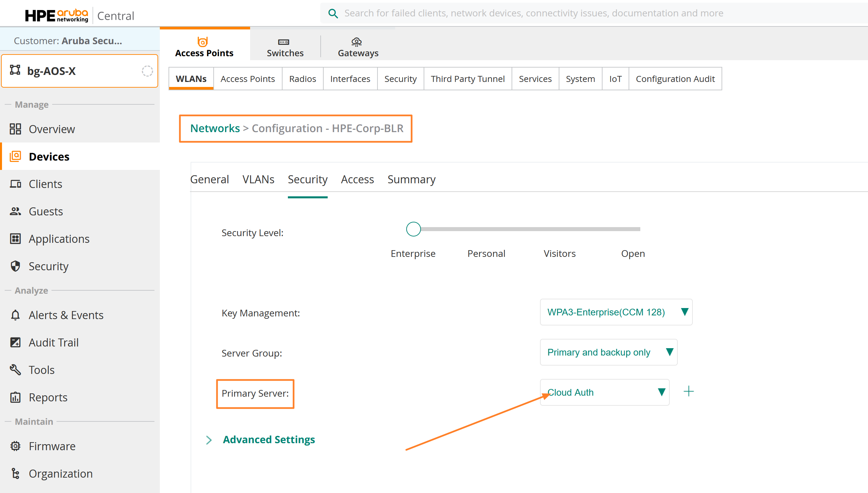Image resolution: width=868 pixels, height=493 pixels.
Task: Add a new primary server with plus icon
Action: [688, 391]
